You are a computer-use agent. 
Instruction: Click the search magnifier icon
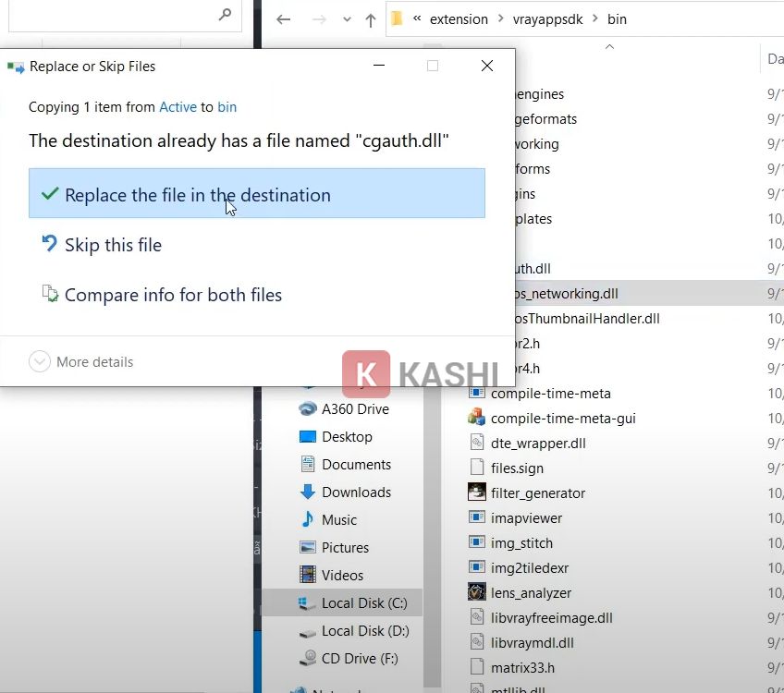[x=224, y=15]
